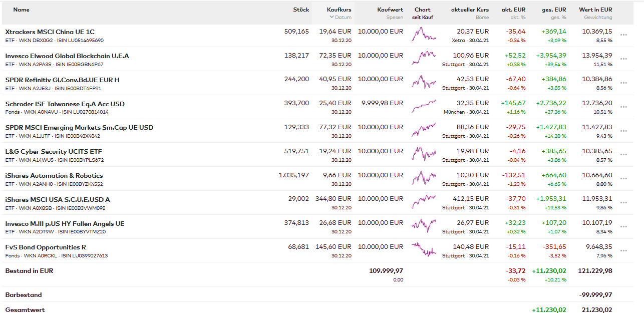This screenshot has height=313, width=644.
Task: Open three-dot menu for Invesco Elwood Blockchain
Action: point(623,59)
